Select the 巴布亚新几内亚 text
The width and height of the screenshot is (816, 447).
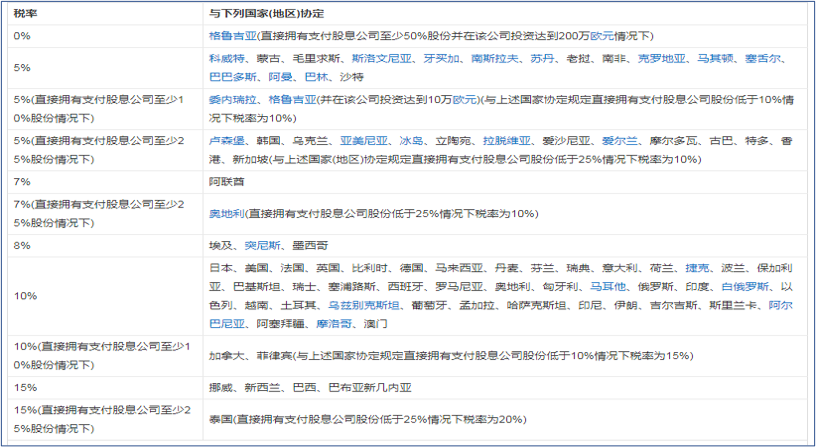370,388
